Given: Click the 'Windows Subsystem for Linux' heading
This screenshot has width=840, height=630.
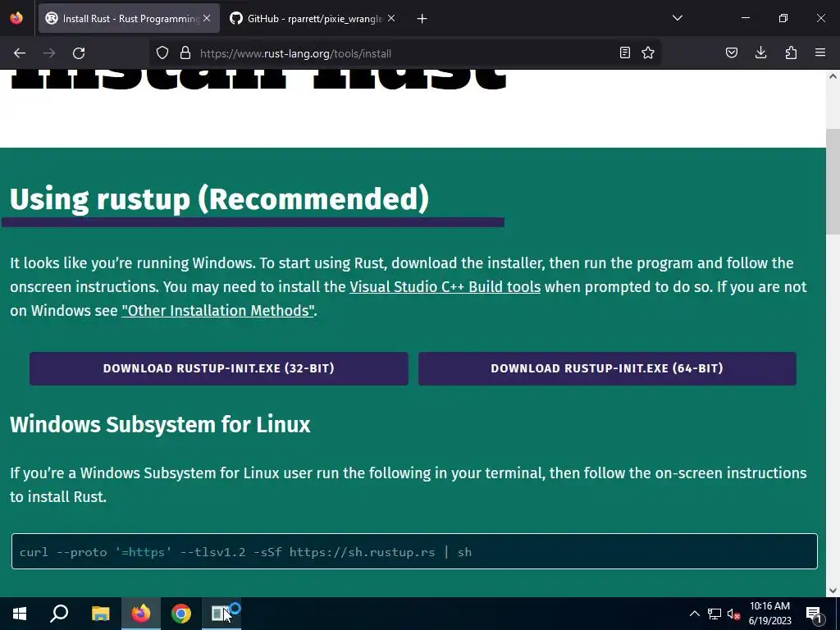Looking at the screenshot, I should coord(160,424).
